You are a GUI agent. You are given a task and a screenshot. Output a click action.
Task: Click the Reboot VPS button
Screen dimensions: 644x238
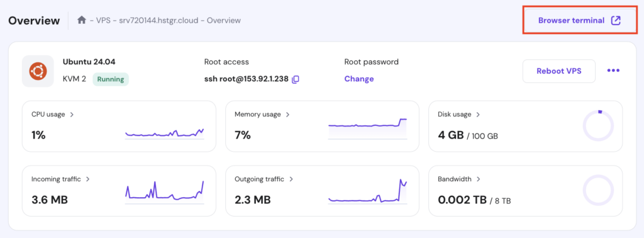[x=559, y=71]
